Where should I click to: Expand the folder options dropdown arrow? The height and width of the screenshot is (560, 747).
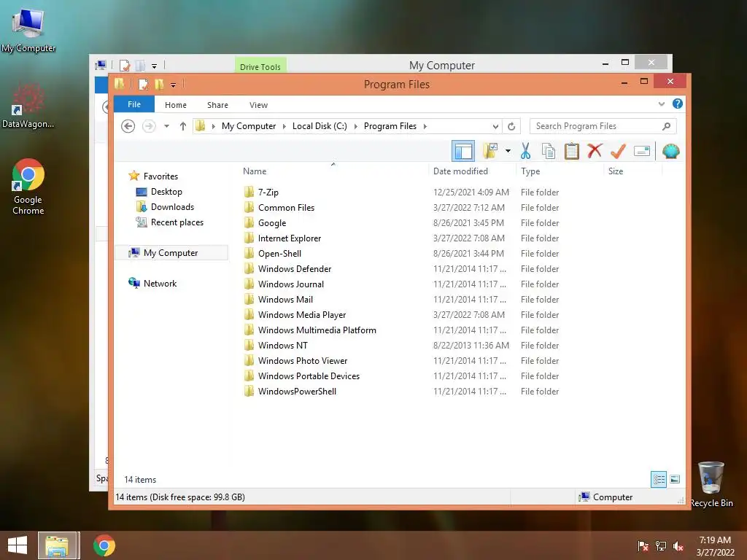(508, 152)
